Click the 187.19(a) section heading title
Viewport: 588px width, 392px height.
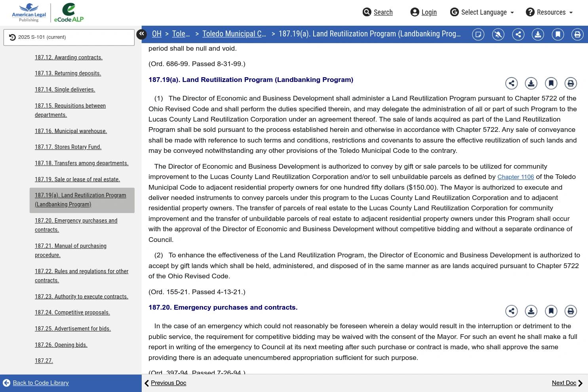pos(251,80)
